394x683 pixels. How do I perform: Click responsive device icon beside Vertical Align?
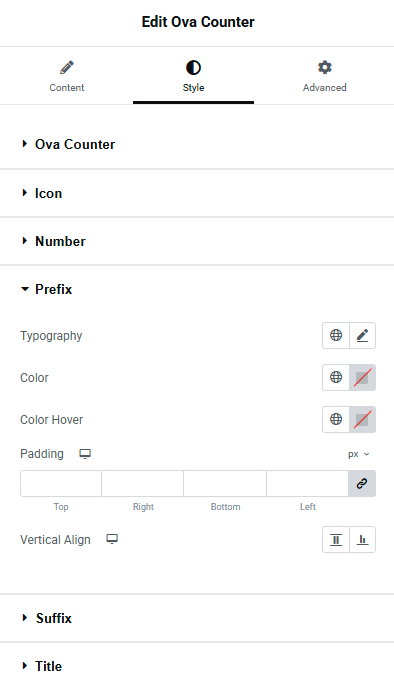(112, 539)
